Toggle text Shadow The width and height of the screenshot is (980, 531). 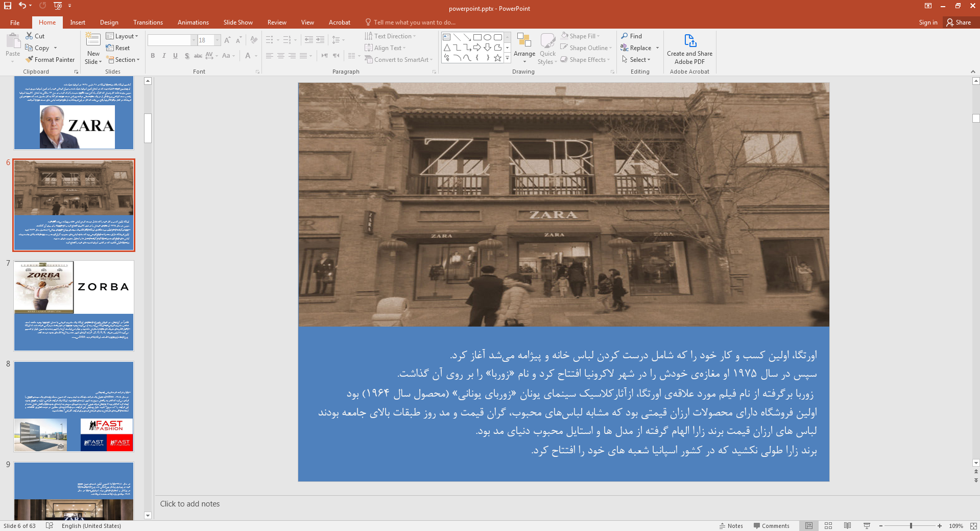click(x=187, y=56)
